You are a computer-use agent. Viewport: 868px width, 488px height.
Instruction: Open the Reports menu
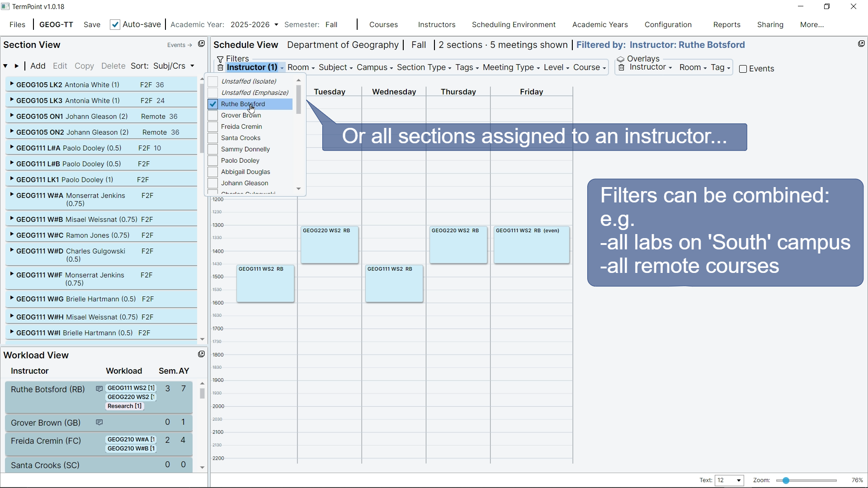coord(726,25)
